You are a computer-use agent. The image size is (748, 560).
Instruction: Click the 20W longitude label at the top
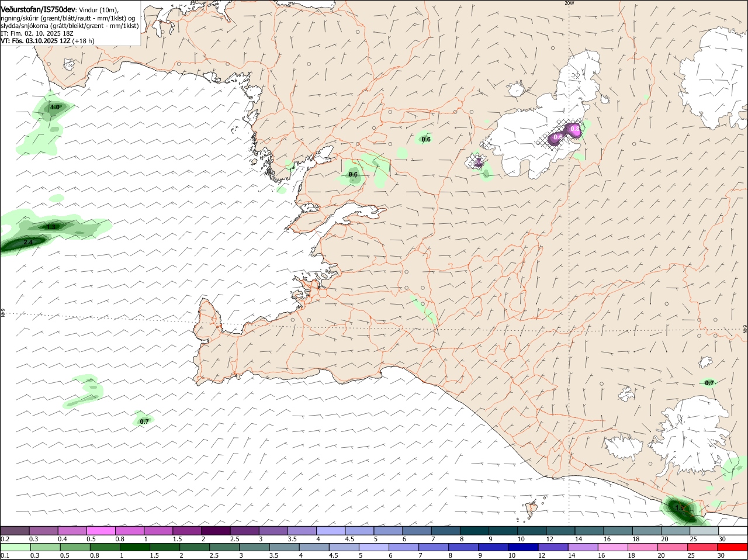(x=569, y=3)
